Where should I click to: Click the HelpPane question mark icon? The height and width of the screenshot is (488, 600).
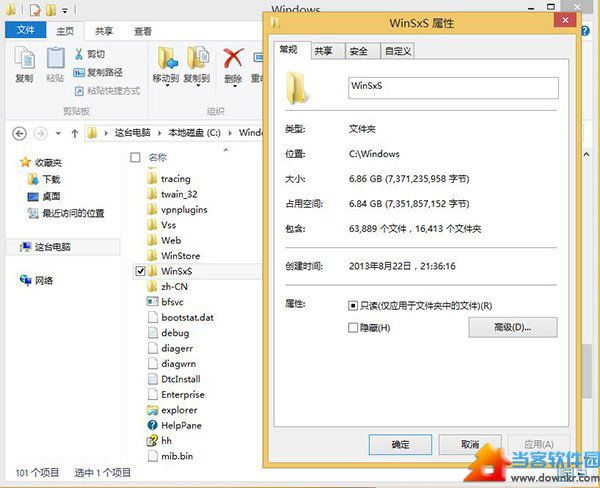(x=152, y=425)
